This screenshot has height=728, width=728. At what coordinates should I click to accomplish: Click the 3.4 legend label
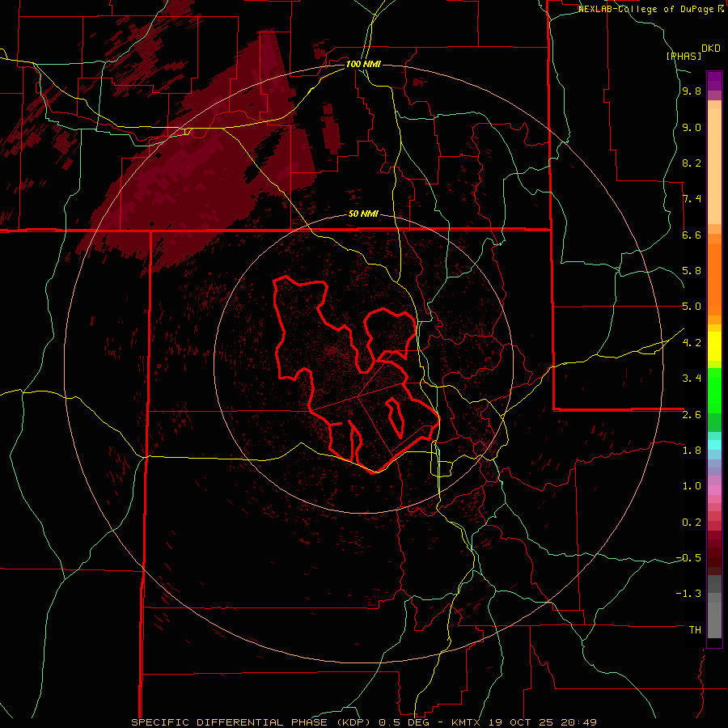pos(692,378)
